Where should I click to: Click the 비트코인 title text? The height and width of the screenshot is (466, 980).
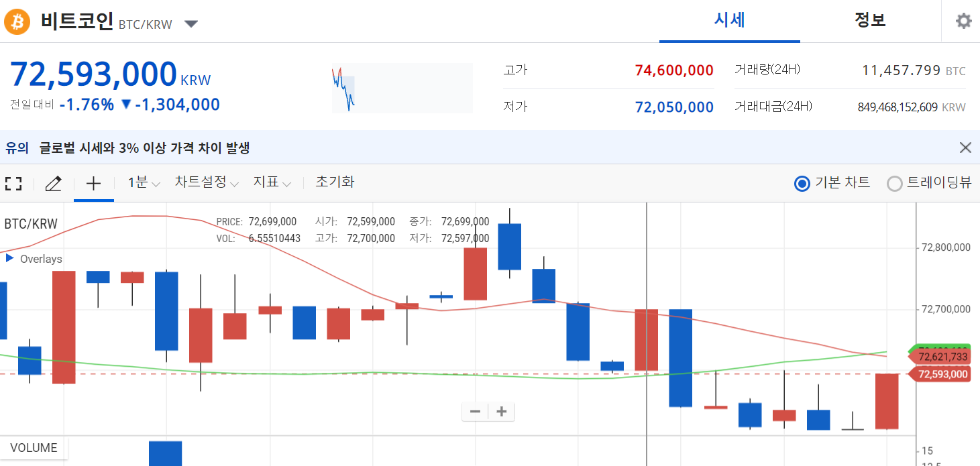pos(76,21)
